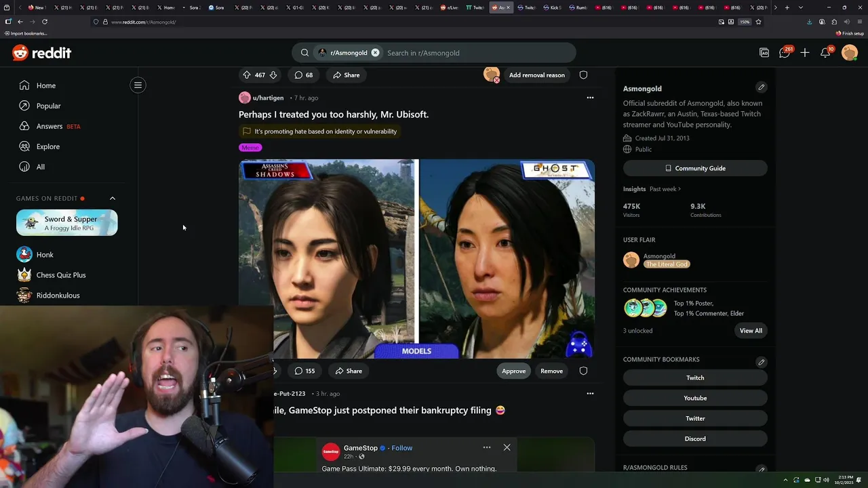Edit the r/Asmongold Rules section

(x=761, y=469)
